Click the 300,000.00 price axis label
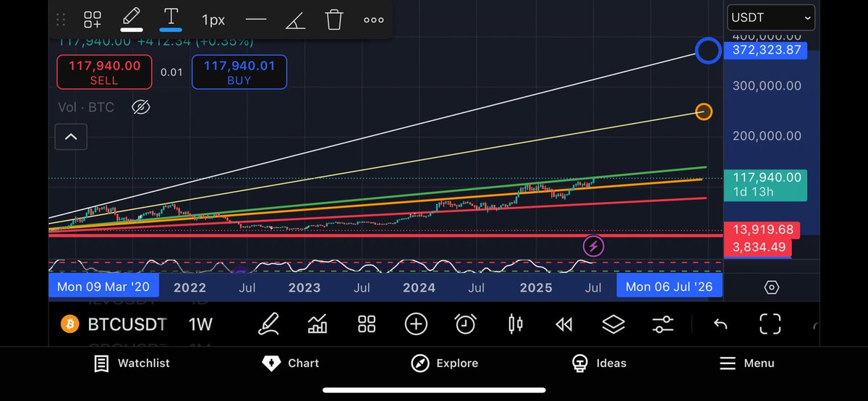Viewport: 868px width, 401px height. pos(767,85)
